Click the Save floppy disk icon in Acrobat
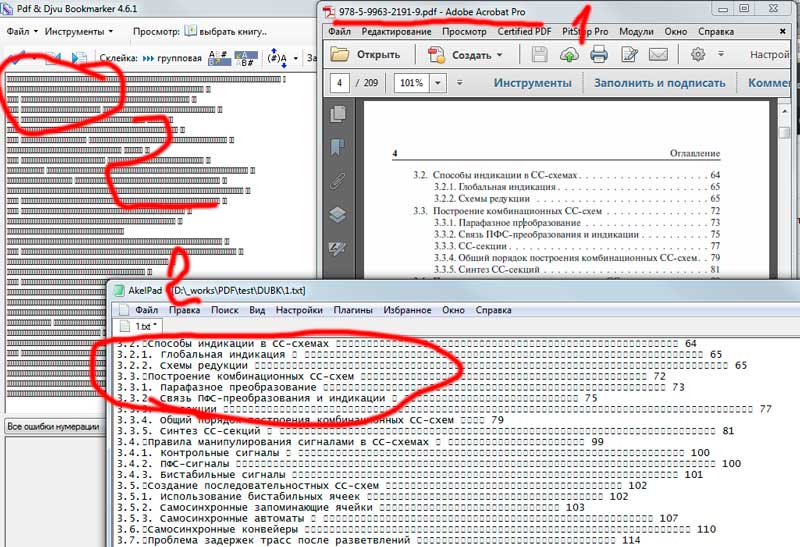Screen dimensions: 800x547 (539, 55)
